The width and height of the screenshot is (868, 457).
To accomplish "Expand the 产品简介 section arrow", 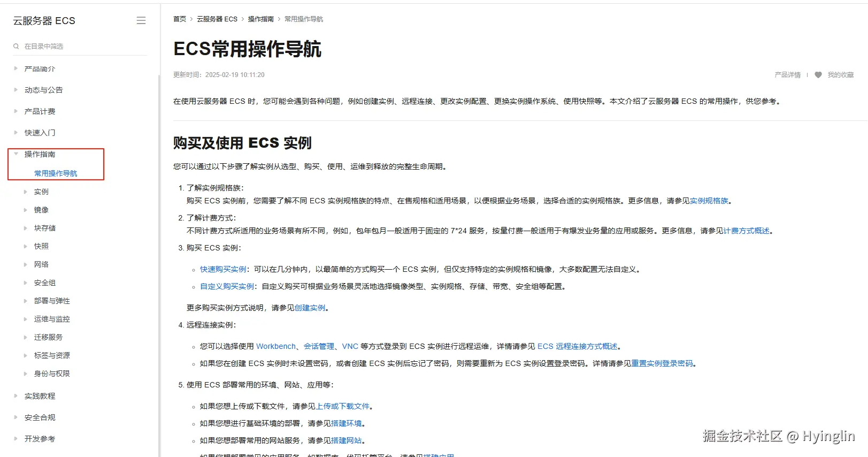I will click(16, 68).
